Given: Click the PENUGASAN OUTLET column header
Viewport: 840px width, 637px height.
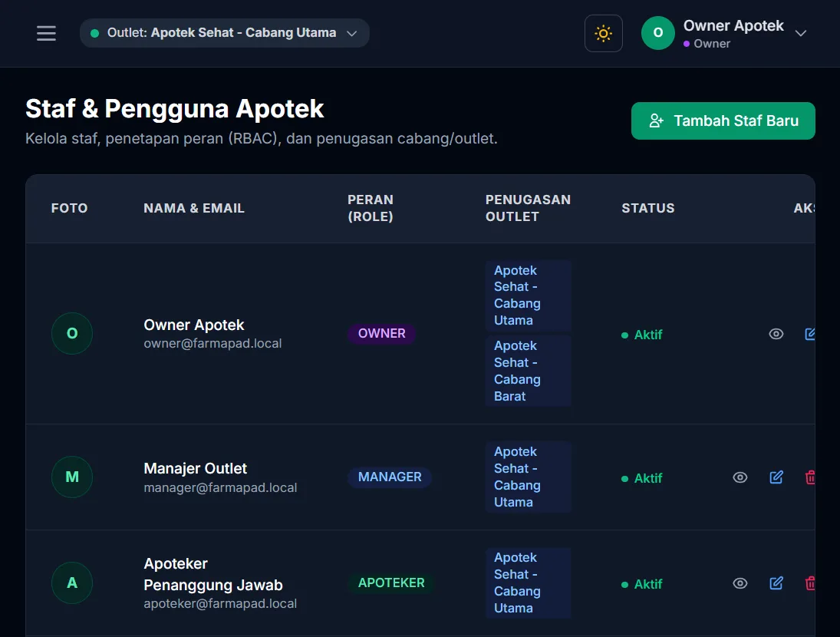Looking at the screenshot, I should click(528, 209).
